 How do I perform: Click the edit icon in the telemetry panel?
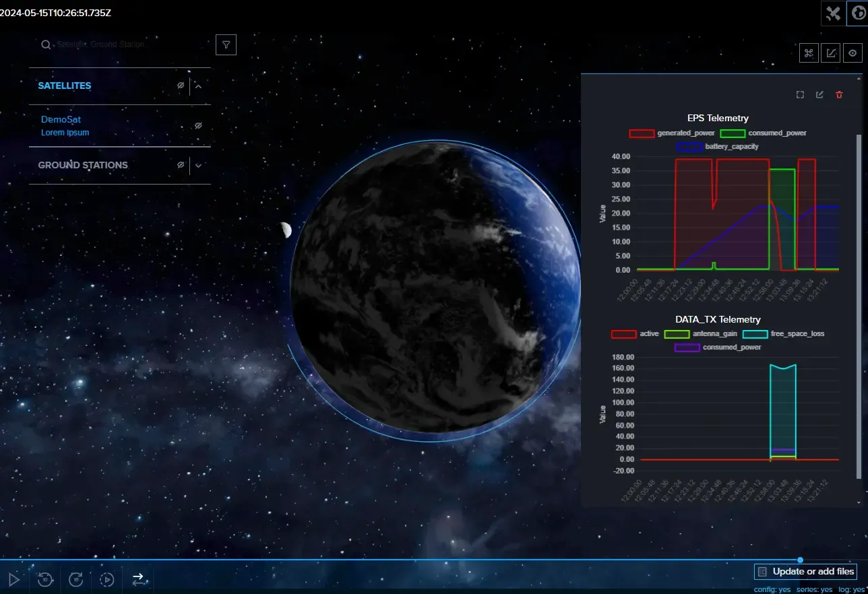click(819, 94)
